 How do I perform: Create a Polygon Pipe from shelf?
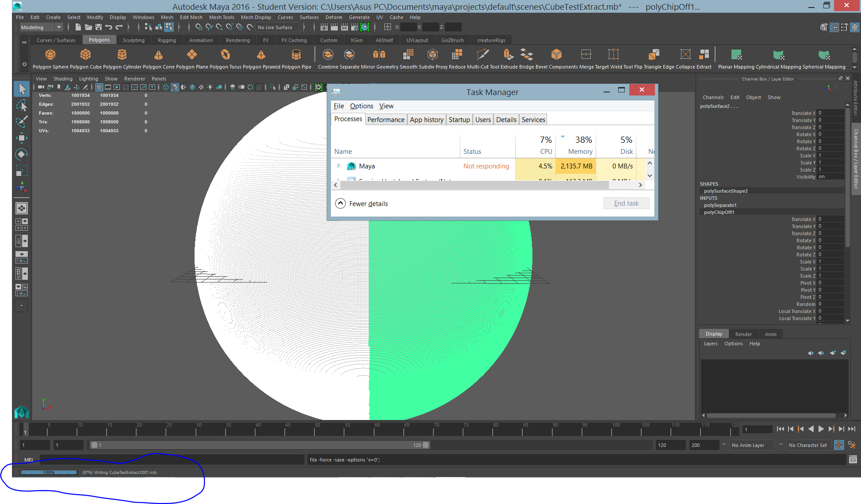click(x=296, y=55)
